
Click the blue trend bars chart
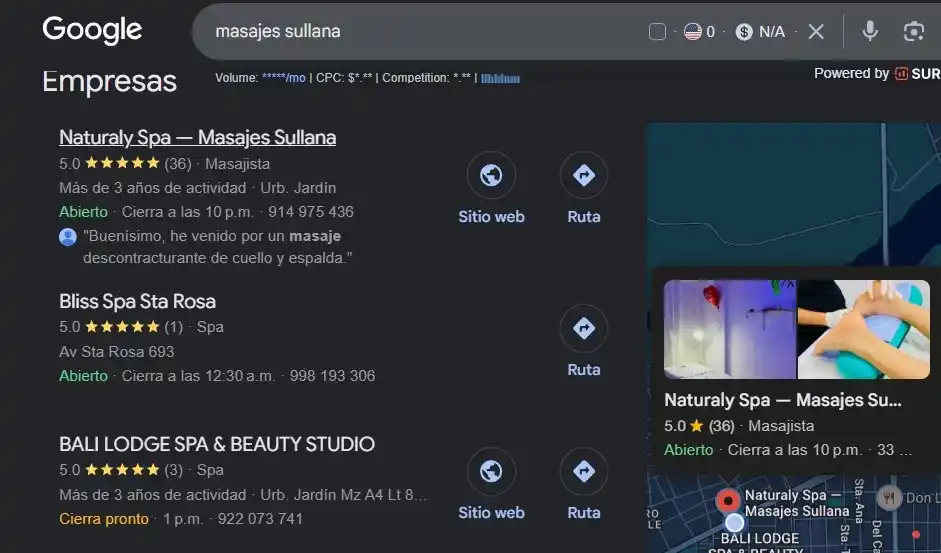click(x=501, y=79)
